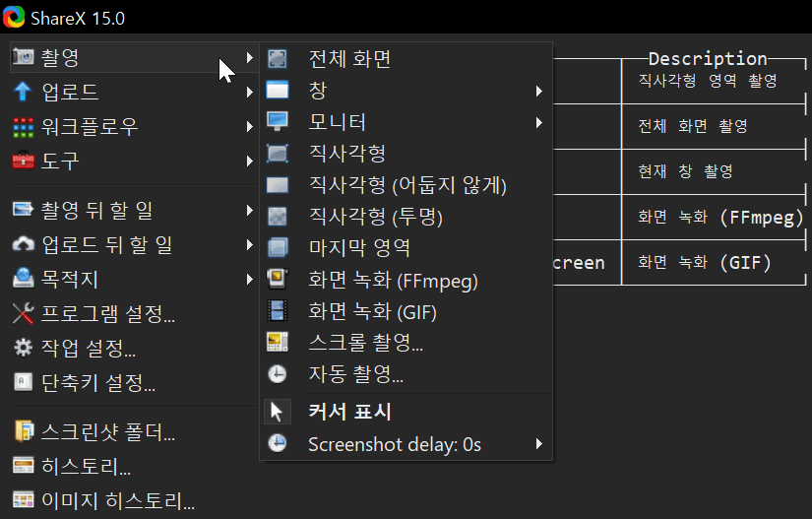The image size is (812, 519).
Task: Expand the 촬영 submenu arrow
Action: 250,57
